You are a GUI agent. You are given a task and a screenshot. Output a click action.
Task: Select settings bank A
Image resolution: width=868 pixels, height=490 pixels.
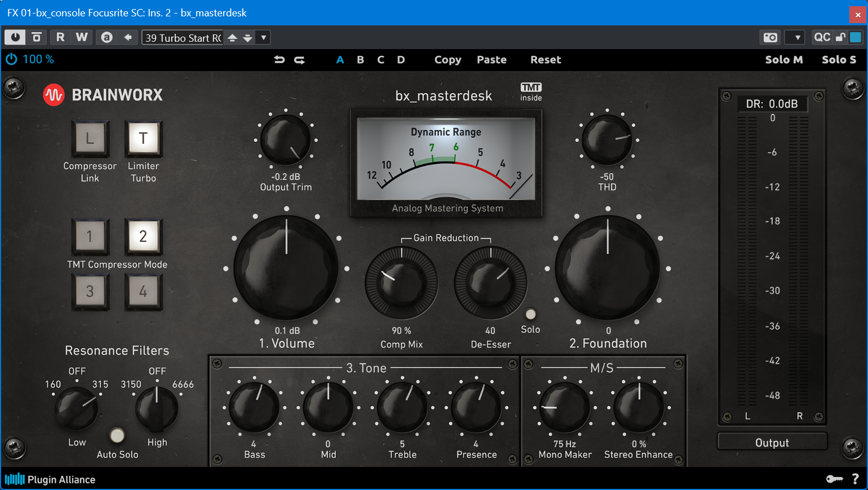(340, 59)
